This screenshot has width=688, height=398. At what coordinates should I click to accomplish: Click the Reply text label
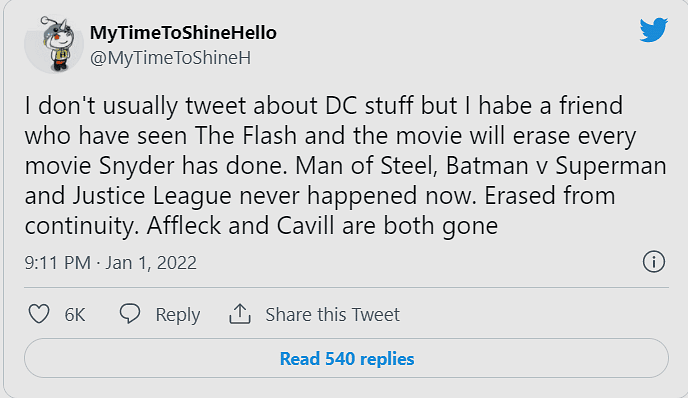178,315
